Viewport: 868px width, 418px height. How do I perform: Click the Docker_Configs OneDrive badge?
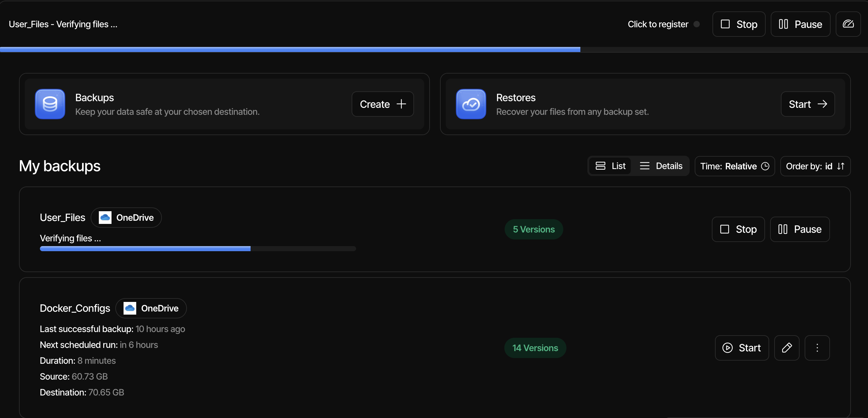click(151, 308)
